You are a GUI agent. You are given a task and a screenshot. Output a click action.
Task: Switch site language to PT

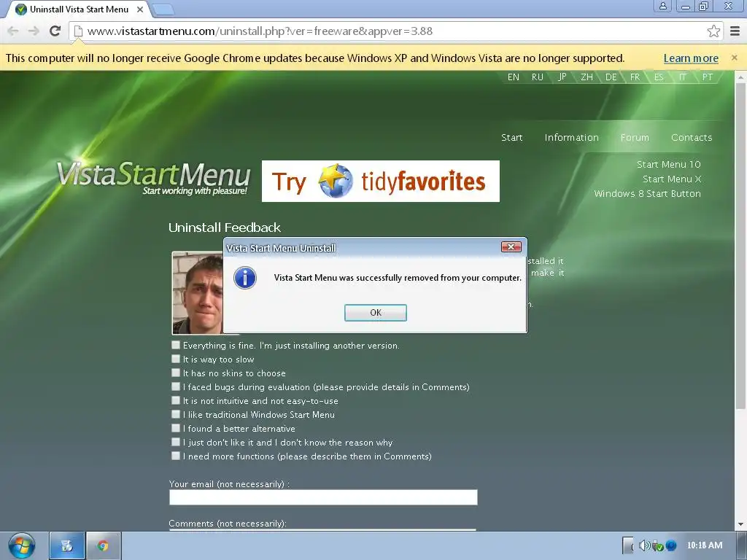(707, 77)
